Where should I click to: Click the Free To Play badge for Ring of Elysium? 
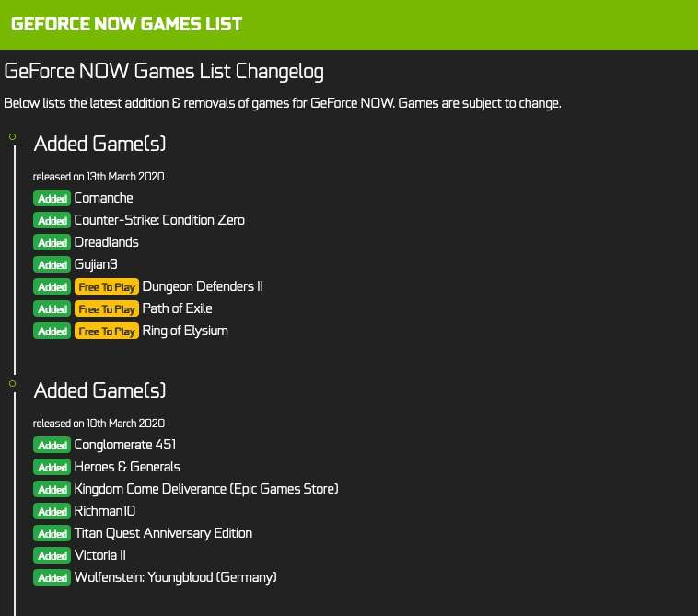coord(107,331)
